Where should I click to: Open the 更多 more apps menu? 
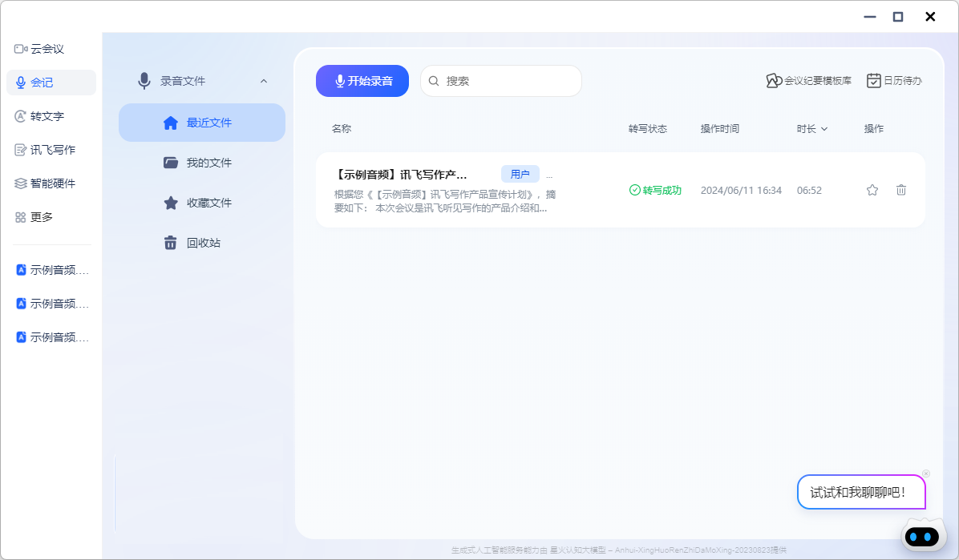(34, 217)
